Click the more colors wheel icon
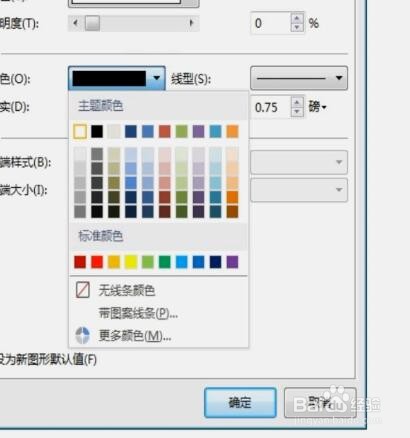The image size is (410, 438). [x=82, y=335]
